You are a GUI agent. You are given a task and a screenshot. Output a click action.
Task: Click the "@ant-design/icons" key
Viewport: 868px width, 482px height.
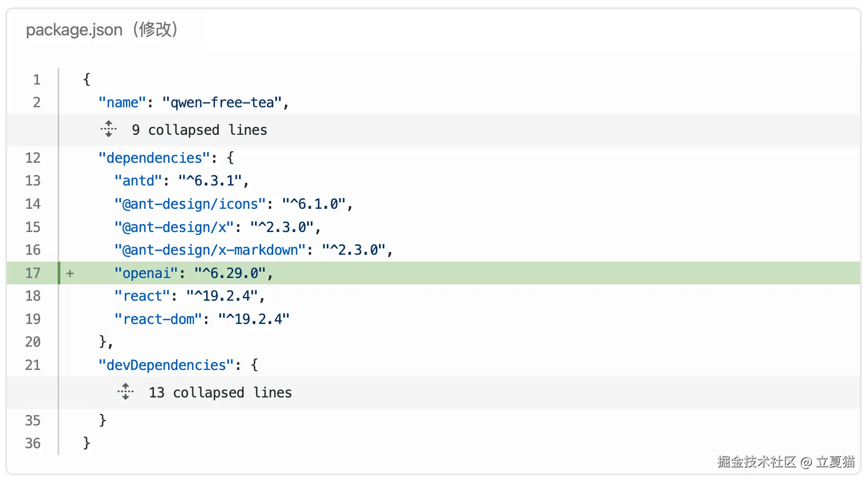click(x=190, y=204)
